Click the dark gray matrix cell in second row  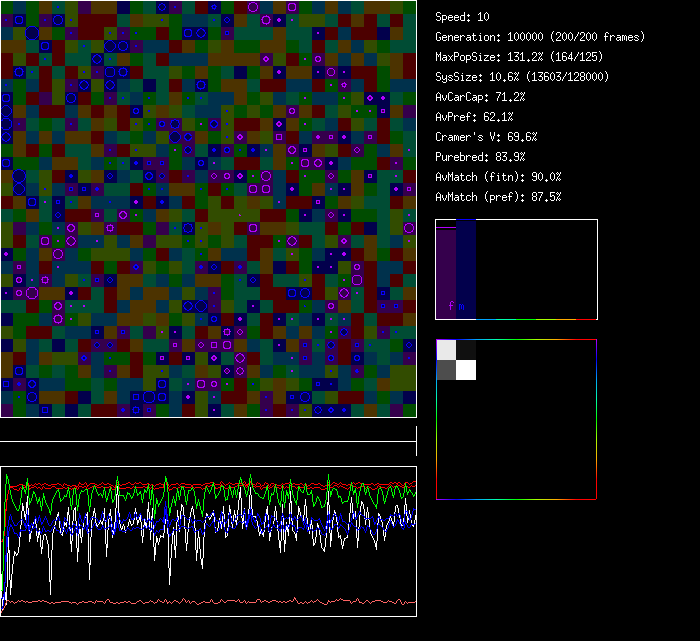pyautogui.click(x=446, y=370)
